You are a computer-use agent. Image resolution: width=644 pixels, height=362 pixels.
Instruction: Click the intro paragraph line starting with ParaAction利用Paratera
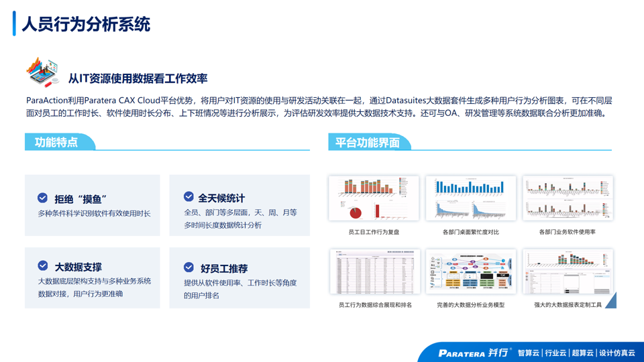click(x=319, y=101)
